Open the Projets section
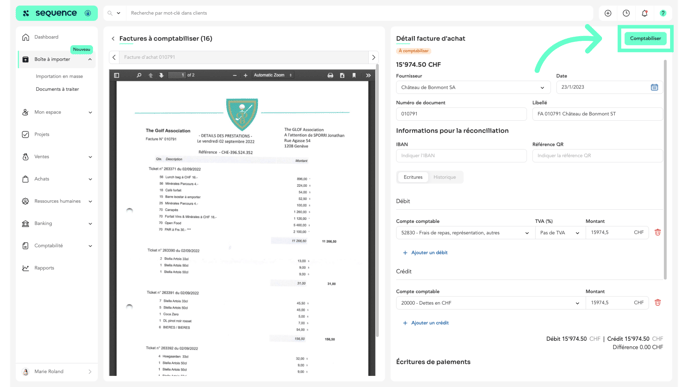 [x=42, y=134]
